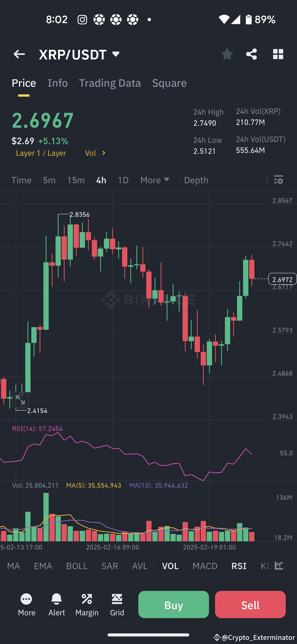Image resolution: width=297 pixels, height=644 pixels.
Task: Open the indicator settings chart icon
Action: tap(279, 566)
